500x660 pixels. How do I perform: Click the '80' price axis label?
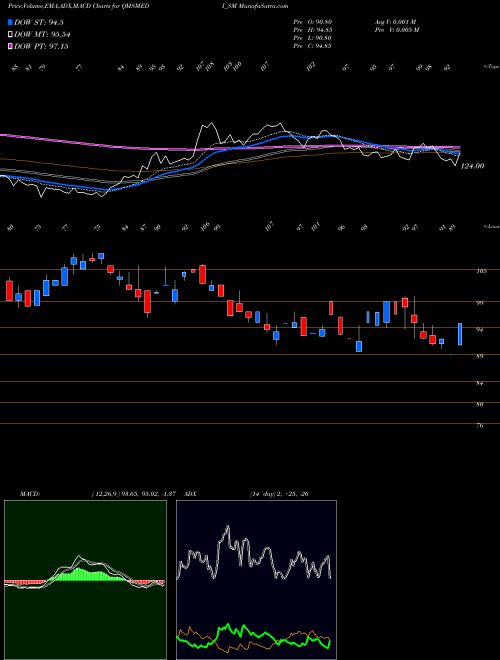tap(482, 405)
